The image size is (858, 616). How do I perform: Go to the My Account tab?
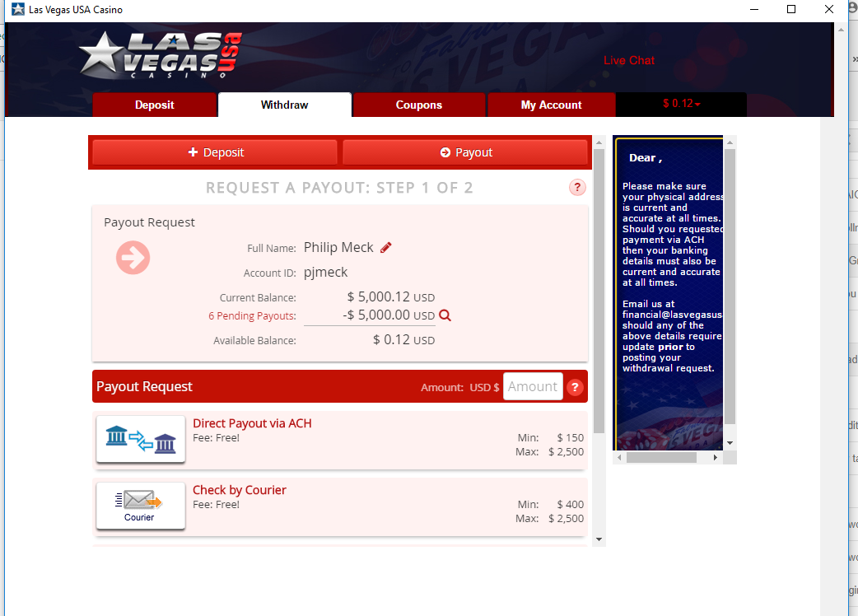pyautogui.click(x=552, y=105)
